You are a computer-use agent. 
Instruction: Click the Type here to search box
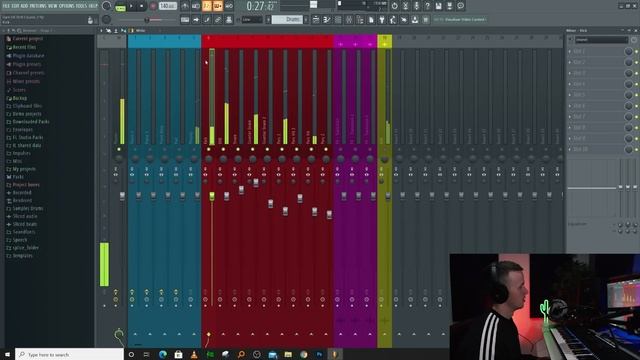pos(69,354)
